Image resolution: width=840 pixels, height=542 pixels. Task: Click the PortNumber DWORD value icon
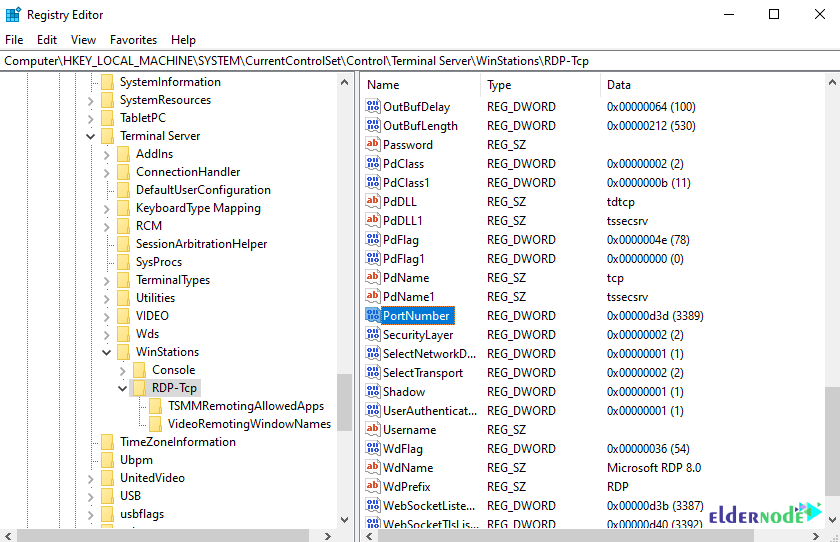coord(373,316)
